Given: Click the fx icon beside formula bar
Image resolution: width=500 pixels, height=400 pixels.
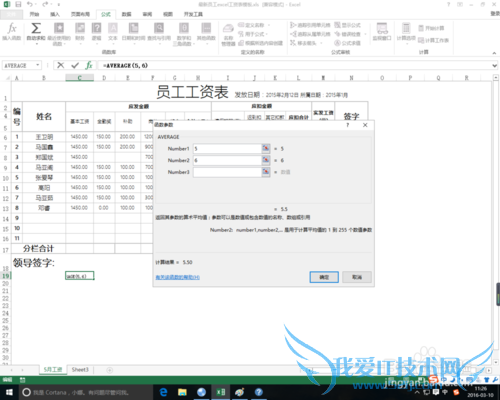Looking at the screenshot, I should 89,65.
